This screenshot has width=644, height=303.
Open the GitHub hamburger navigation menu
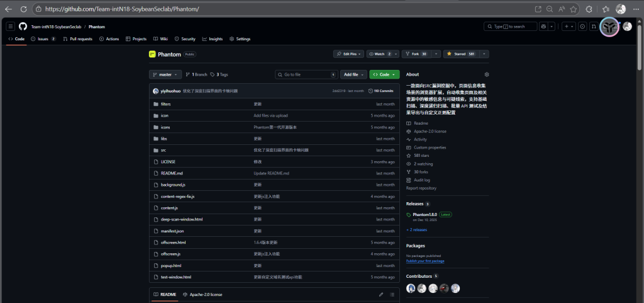pyautogui.click(x=11, y=26)
